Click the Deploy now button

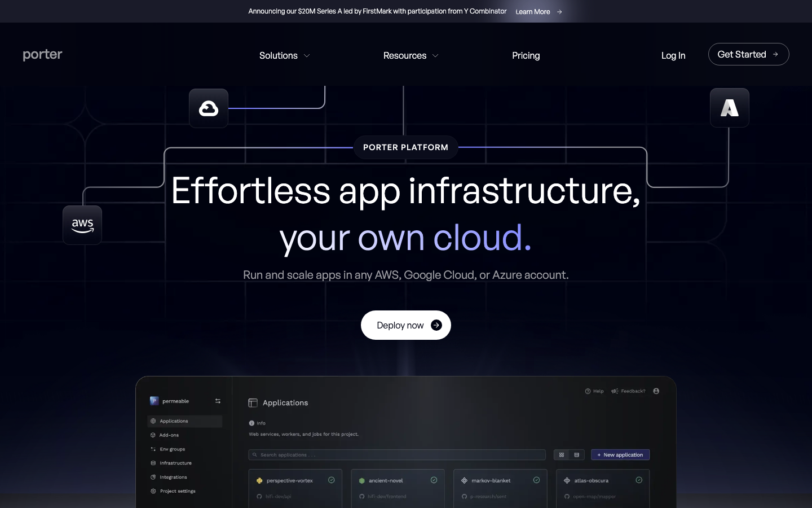click(x=406, y=325)
